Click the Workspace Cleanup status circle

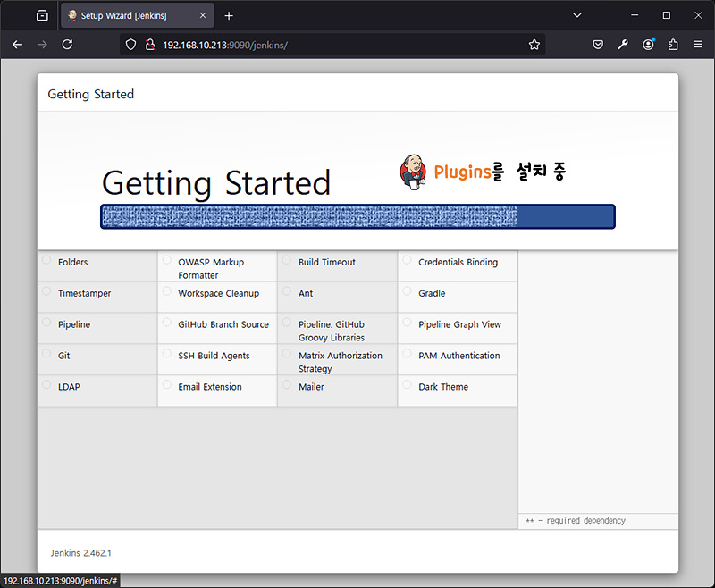click(167, 290)
